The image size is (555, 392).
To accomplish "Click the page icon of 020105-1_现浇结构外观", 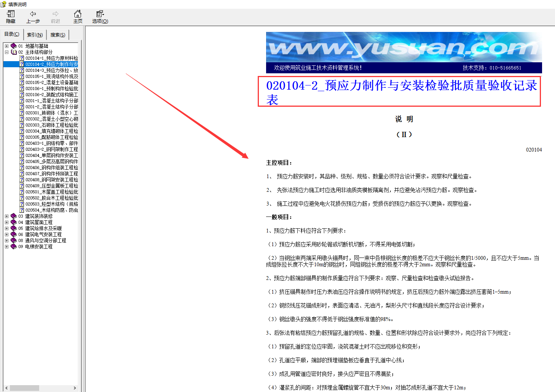I will [x=22, y=76].
